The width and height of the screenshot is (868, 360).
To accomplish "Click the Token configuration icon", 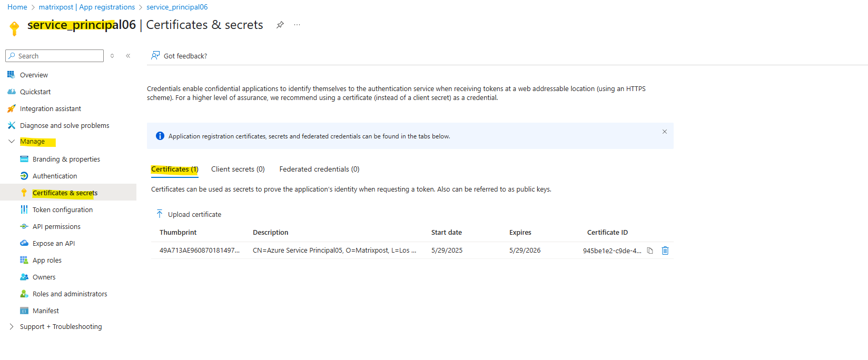I will coord(24,209).
